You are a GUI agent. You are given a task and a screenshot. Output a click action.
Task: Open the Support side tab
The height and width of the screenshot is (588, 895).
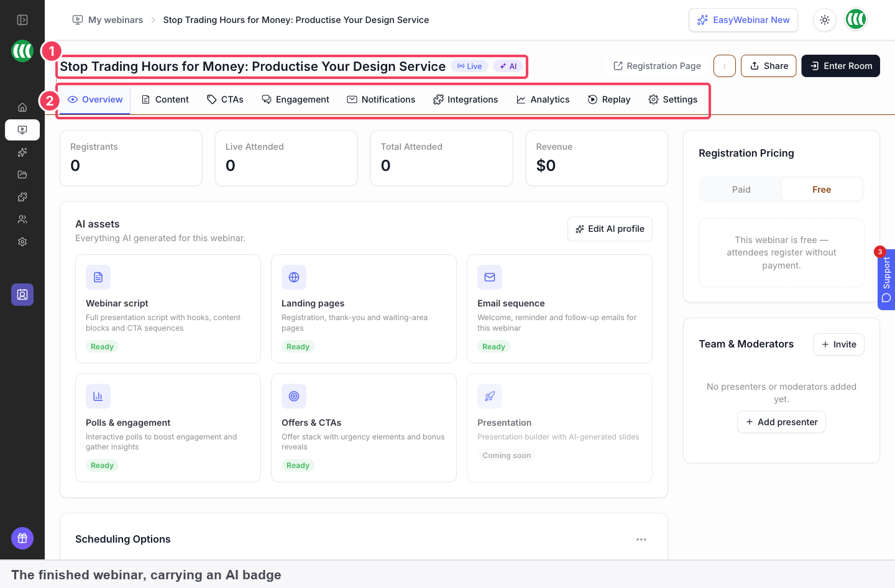click(x=886, y=279)
